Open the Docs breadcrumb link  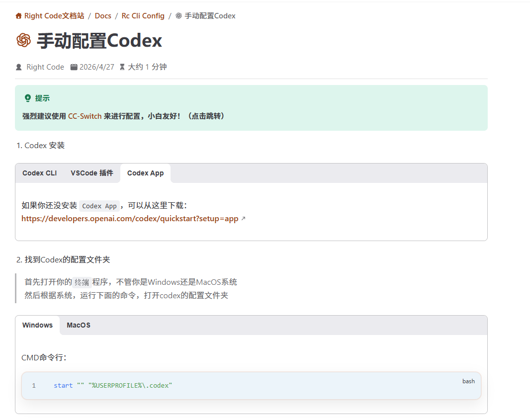click(103, 16)
